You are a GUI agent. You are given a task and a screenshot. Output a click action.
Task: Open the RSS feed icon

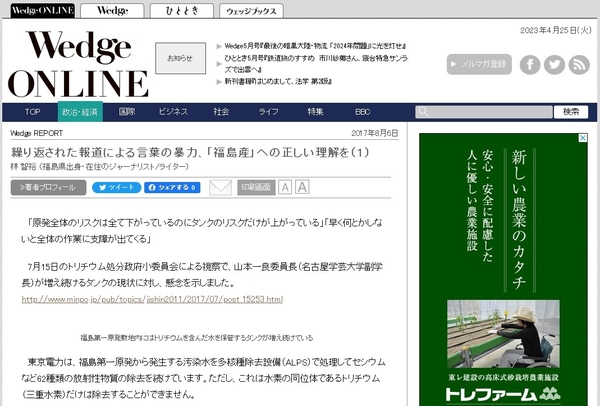point(579,64)
